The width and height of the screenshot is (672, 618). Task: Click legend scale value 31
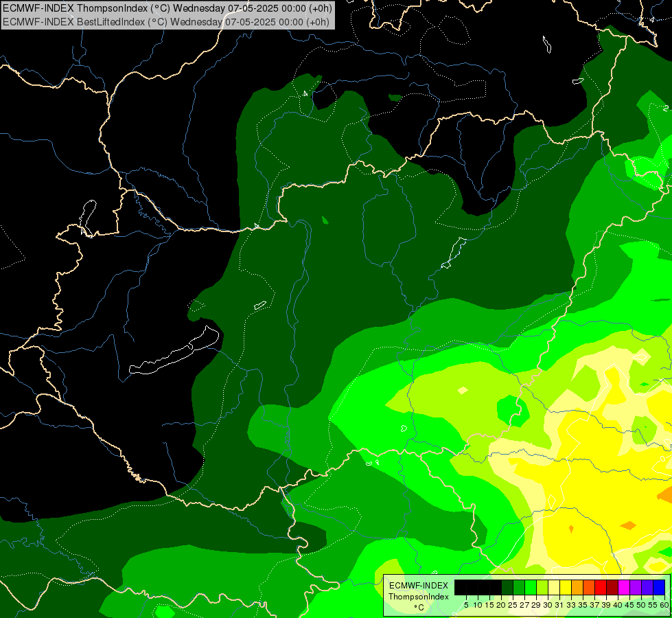[559, 605]
